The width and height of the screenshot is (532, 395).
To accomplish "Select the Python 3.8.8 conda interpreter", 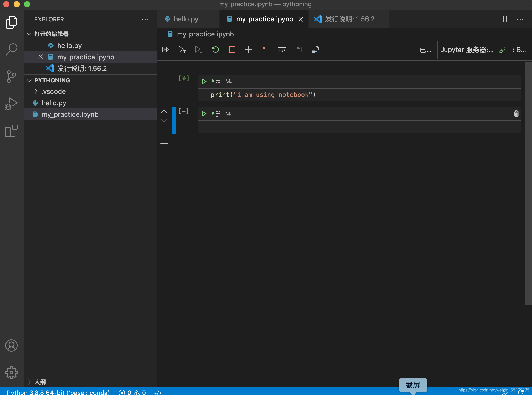I will click(x=58, y=392).
